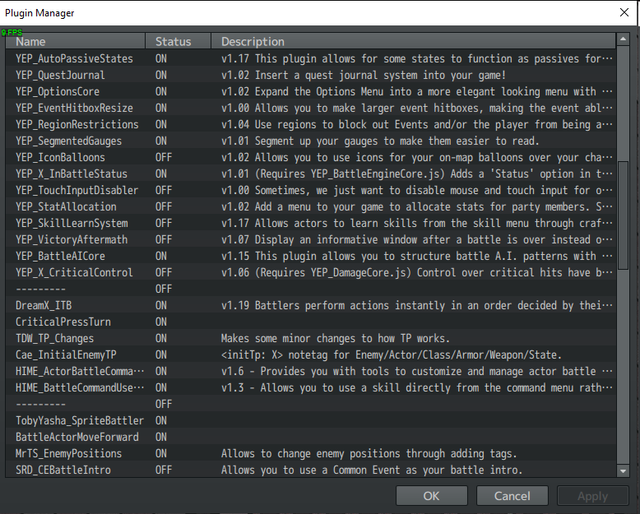The image size is (640, 514).
Task: Click the vertical scrollbar thumb
Action: [x=623, y=215]
